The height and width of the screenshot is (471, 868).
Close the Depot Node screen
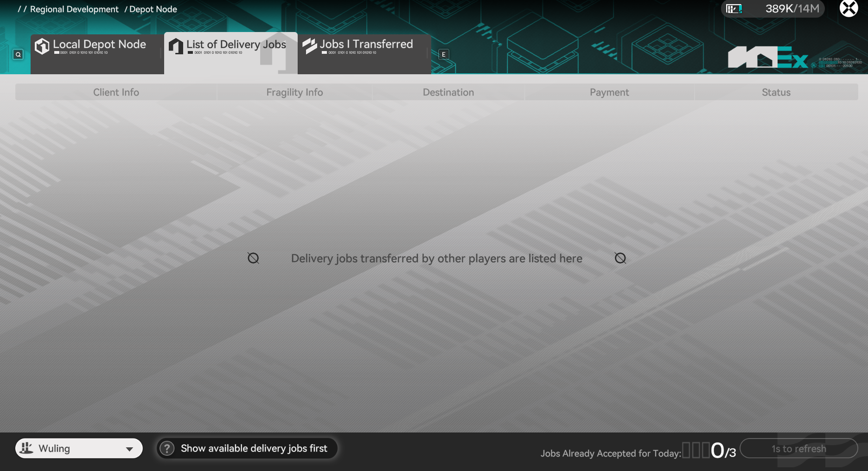pyautogui.click(x=849, y=8)
